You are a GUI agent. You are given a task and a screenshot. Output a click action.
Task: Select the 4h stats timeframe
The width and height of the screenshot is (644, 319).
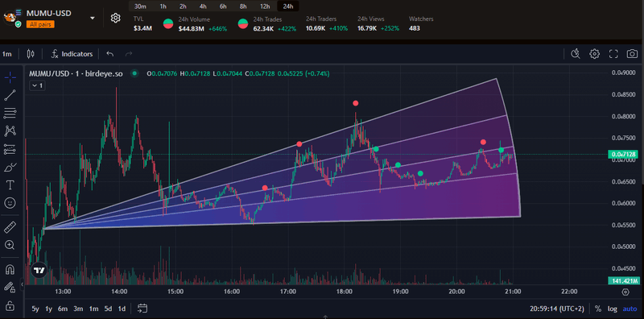(x=203, y=6)
